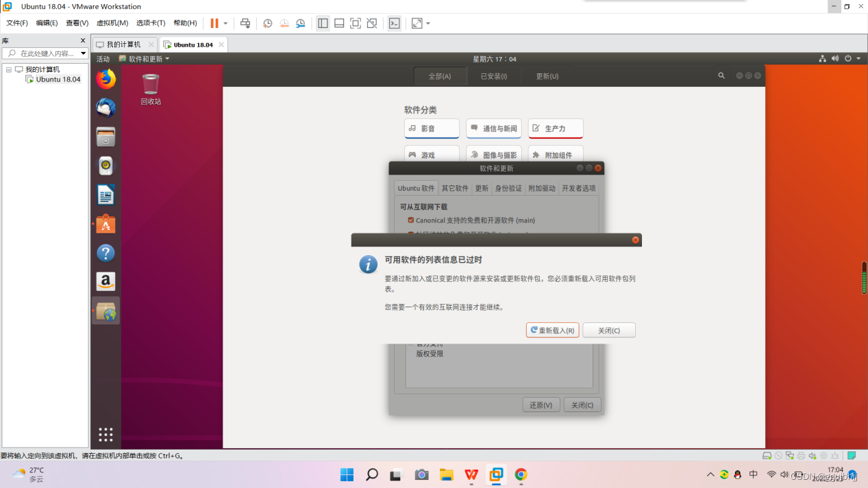
Task: Open the power dropdown next to pause
Action: point(225,23)
